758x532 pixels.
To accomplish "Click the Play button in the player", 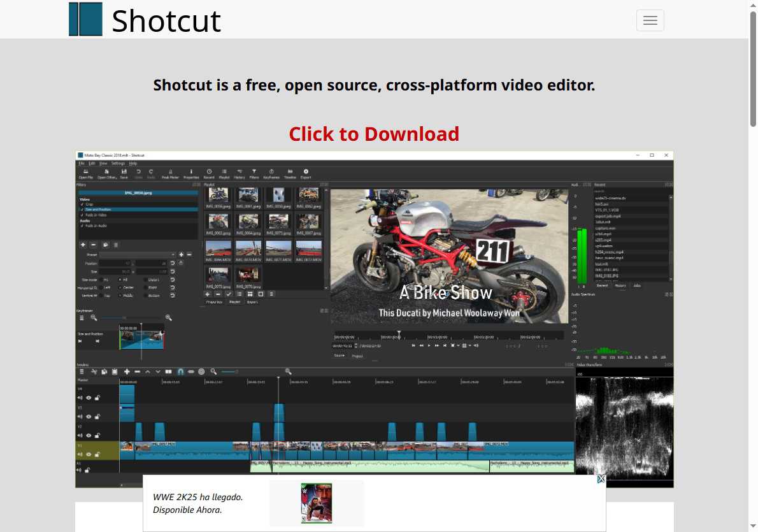I will pos(429,345).
